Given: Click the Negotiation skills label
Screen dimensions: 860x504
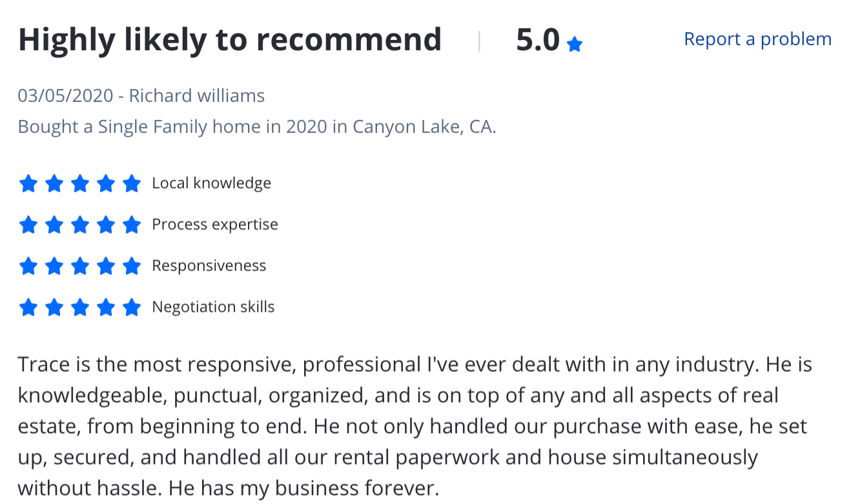Looking at the screenshot, I should point(213,307).
